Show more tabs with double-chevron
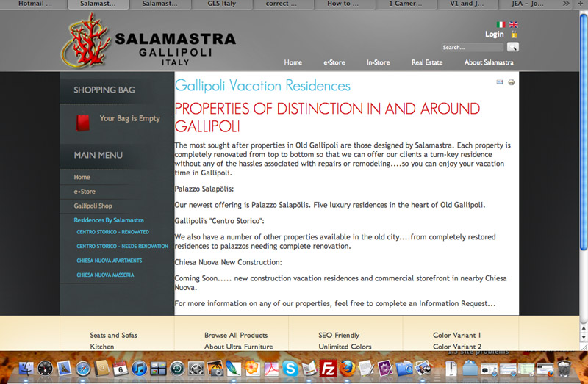The image size is (588, 384). pyautogui.click(x=566, y=4)
